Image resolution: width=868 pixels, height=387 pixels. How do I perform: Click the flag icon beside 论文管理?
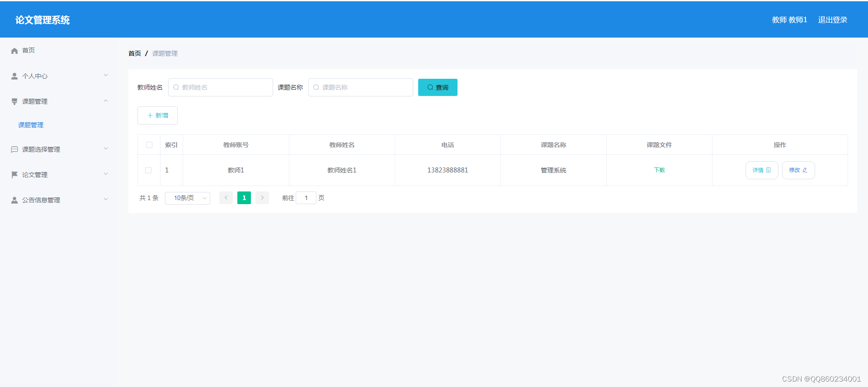(x=14, y=175)
